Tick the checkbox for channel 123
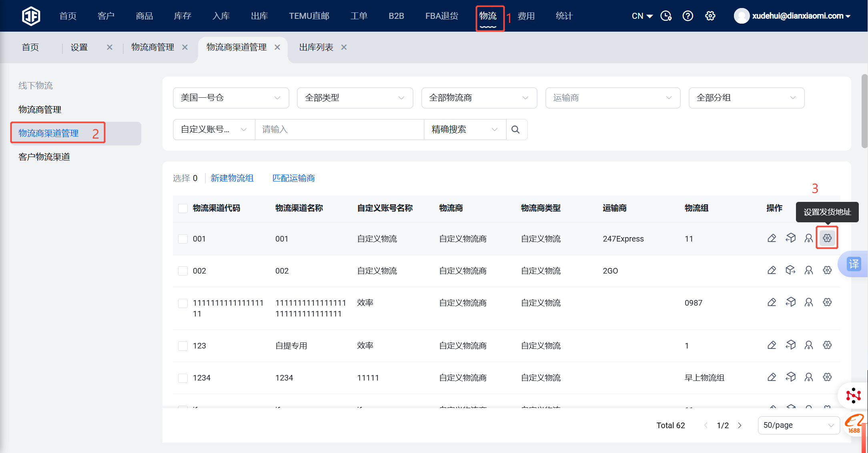The width and height of the screenshot is (868, 453). click(x=183, y=346)
